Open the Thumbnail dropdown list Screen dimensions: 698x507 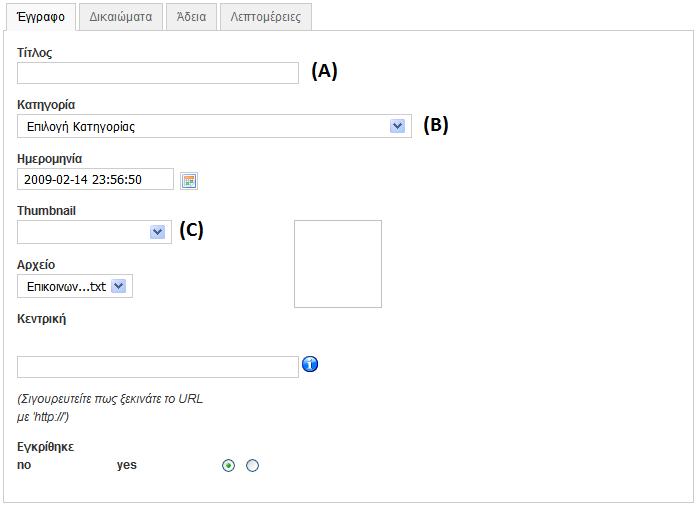click(x=157, y=232)
